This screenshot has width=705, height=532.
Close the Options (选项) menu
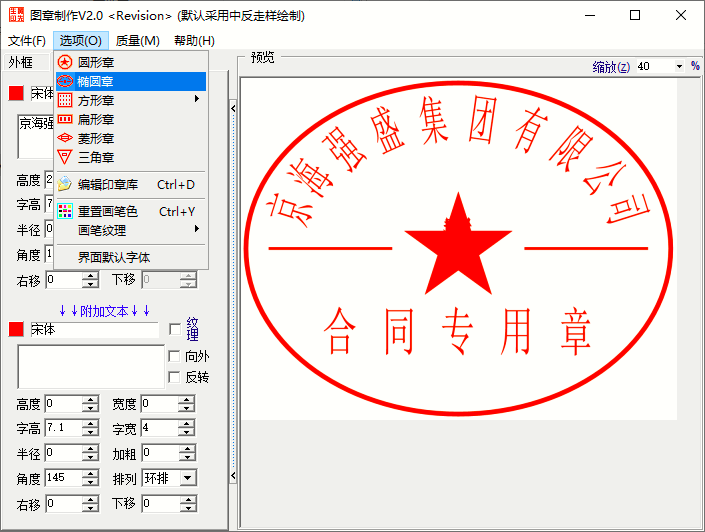tap(80, 41)
